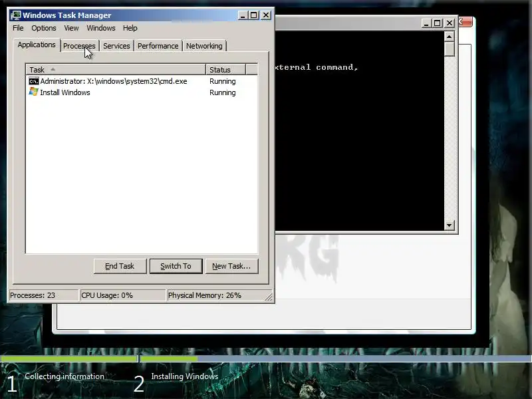The image size is (532, 399).
Task: Select the Install Windows task icon
Action: pos(34,92)
